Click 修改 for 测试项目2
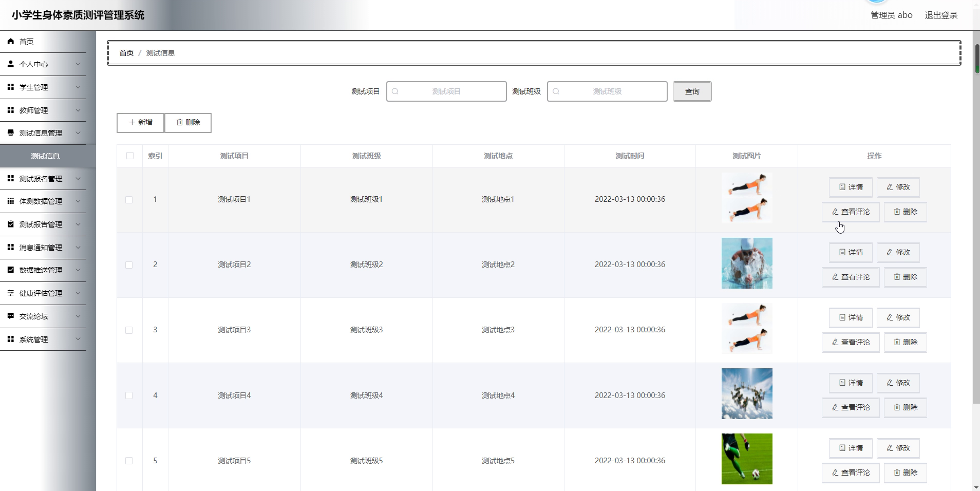 point(898,252)
